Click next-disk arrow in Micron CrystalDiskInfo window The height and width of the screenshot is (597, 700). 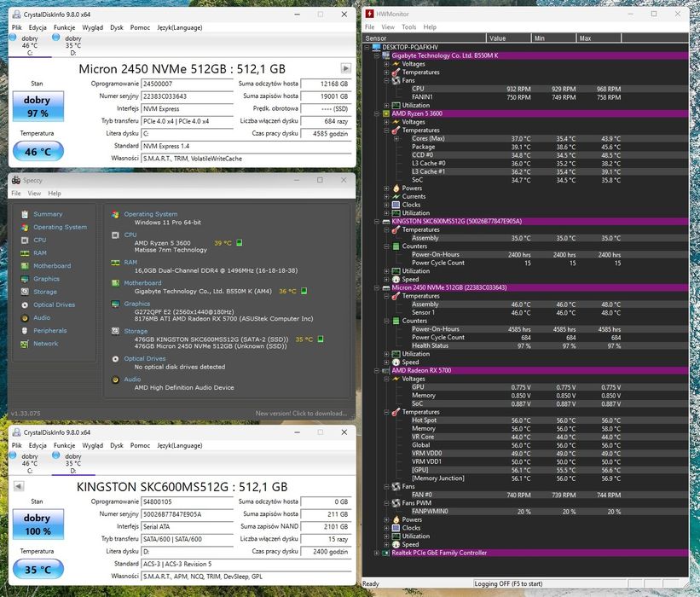coord(345,68)
